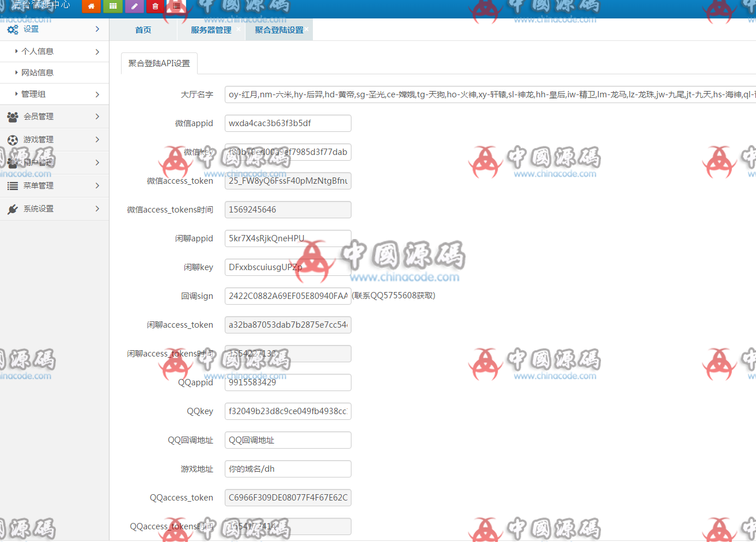Click the red trash delete icon

[x=155, y=6]
